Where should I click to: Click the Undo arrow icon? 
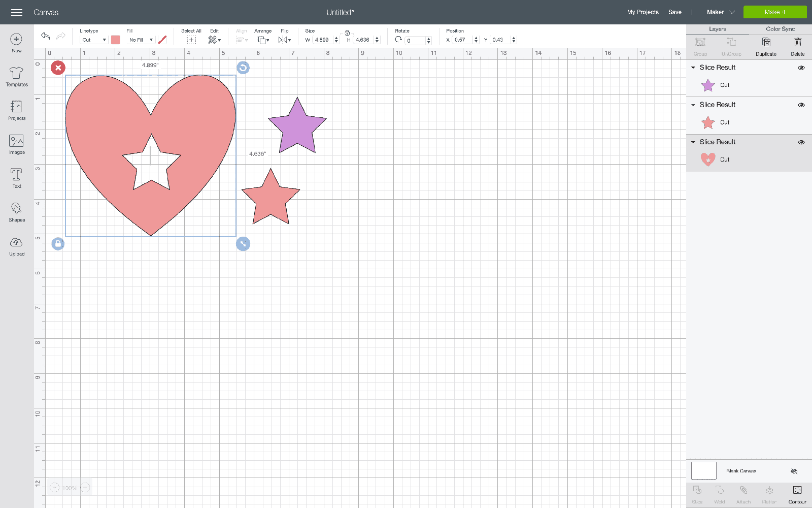(x=46, y=36)
